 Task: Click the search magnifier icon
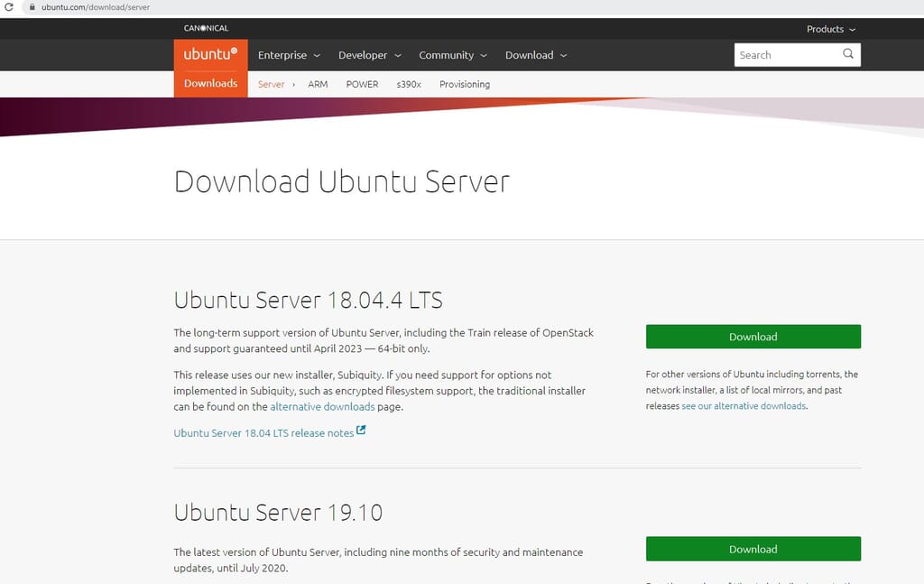pos(848,53)
